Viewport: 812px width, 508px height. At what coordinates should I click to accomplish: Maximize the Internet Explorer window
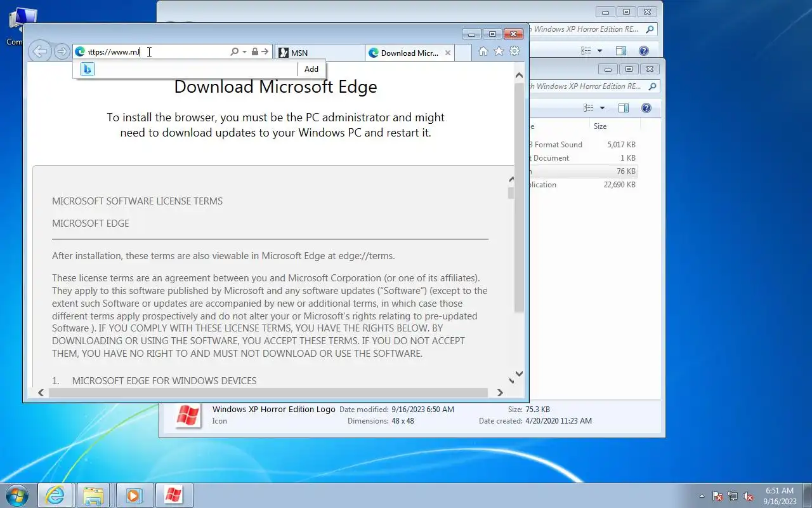click(x=492, y=34)
